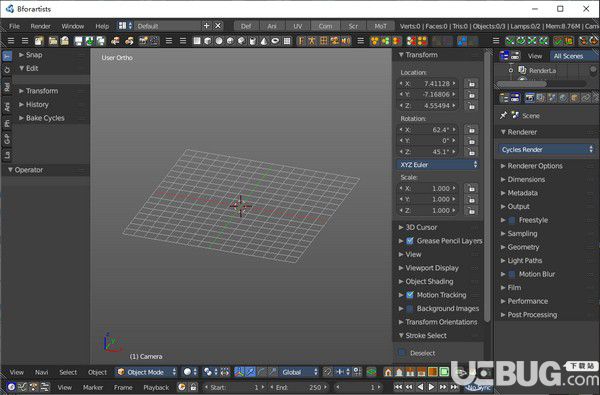Add a new screen layout with plus

(206, 26)
